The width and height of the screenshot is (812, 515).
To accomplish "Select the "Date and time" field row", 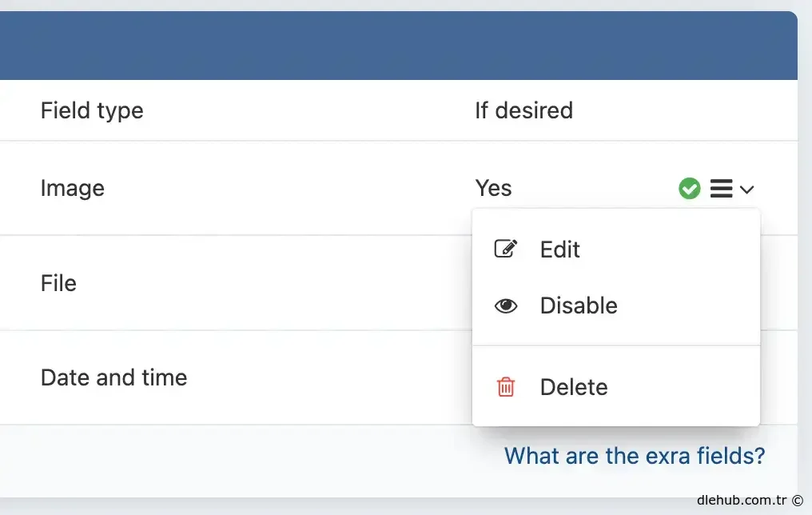I will [113, 377].
